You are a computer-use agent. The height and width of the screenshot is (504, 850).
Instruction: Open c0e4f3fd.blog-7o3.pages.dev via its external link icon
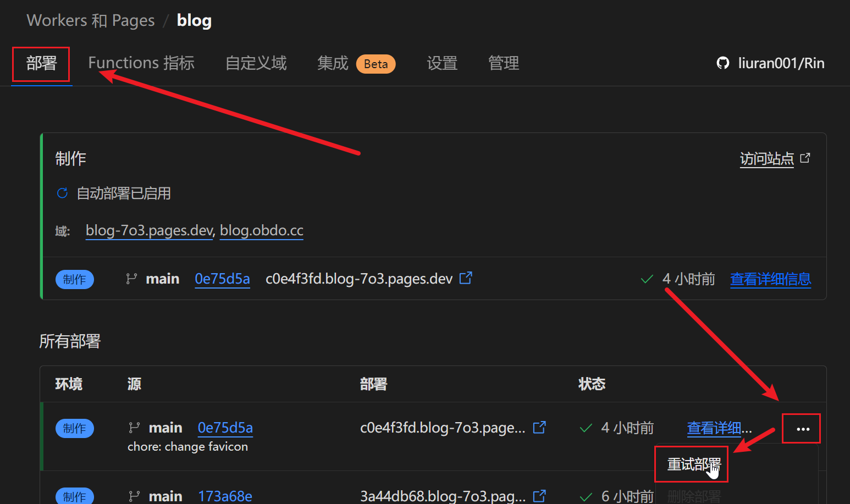click(x=465, y=278)
